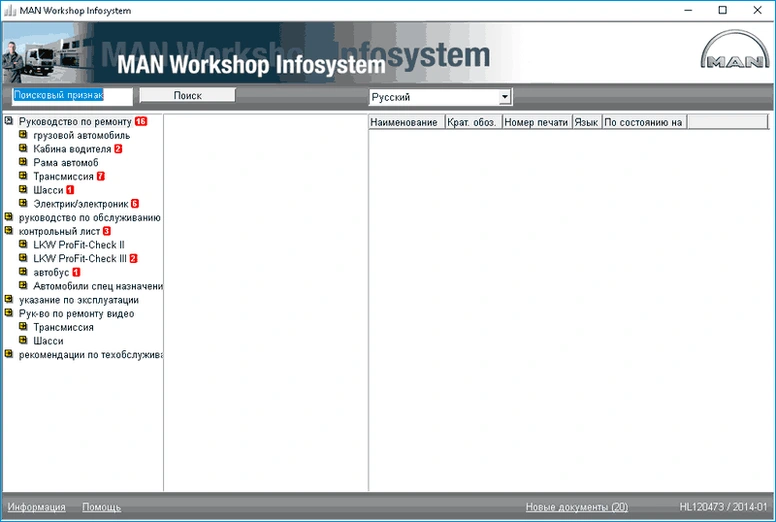Collapse the Руководство по ремонту tree node icon
Viewport: 776px width, 522px height.
8,121
